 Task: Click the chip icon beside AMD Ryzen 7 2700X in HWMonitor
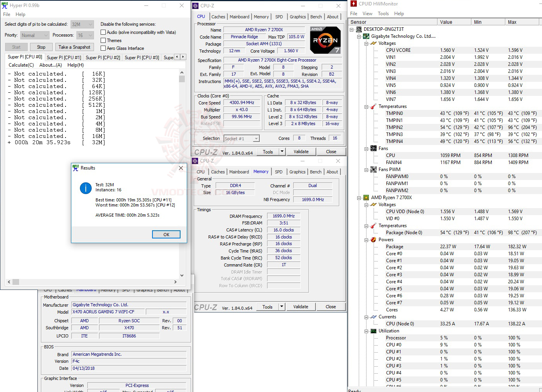coord(366,198)
